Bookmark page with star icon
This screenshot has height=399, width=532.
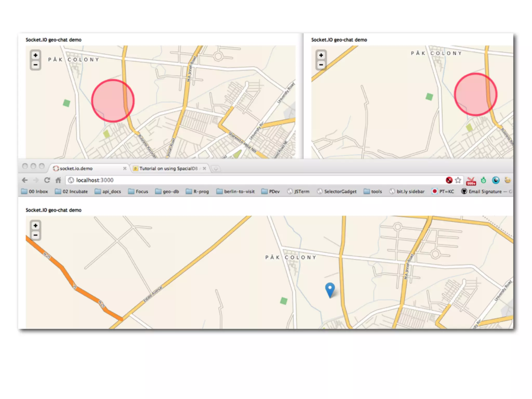pos(458,180)
